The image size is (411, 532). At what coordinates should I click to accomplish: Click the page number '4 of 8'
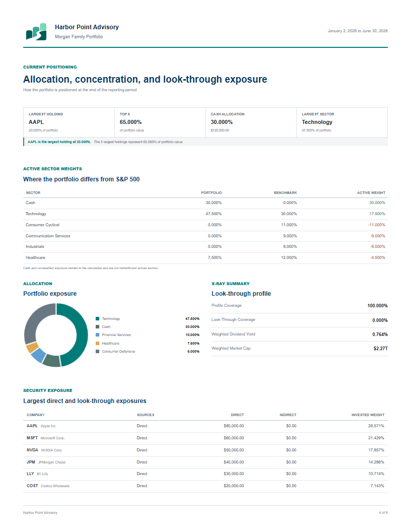coord(383,513)
